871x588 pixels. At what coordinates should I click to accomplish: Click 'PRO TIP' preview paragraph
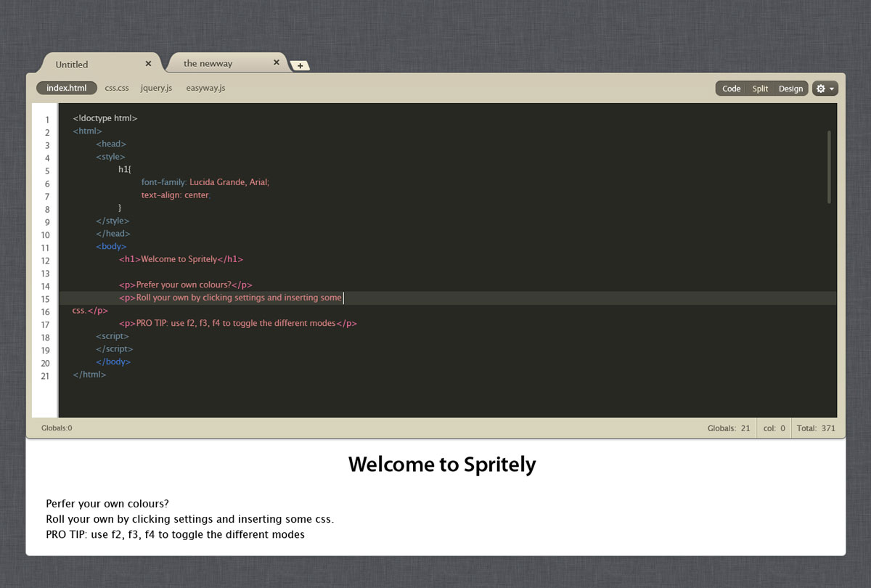pyautogui.click(x=175, y=535)
